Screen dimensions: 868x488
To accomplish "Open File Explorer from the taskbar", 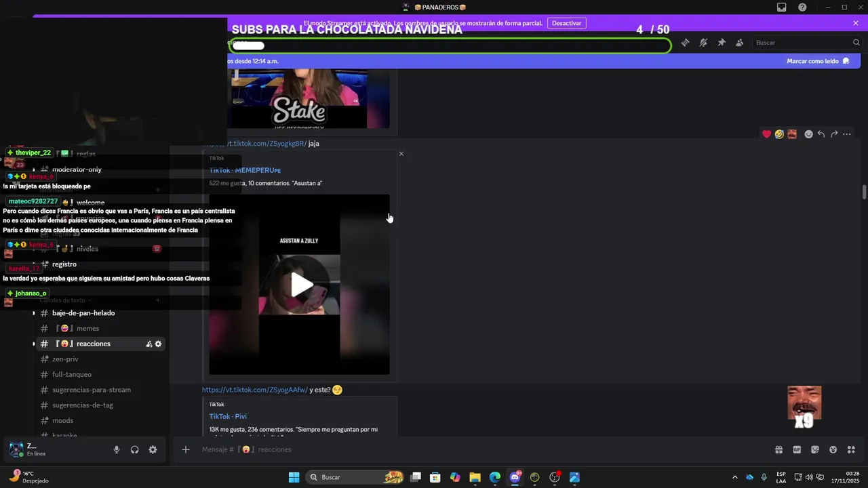I will (475, 477).
